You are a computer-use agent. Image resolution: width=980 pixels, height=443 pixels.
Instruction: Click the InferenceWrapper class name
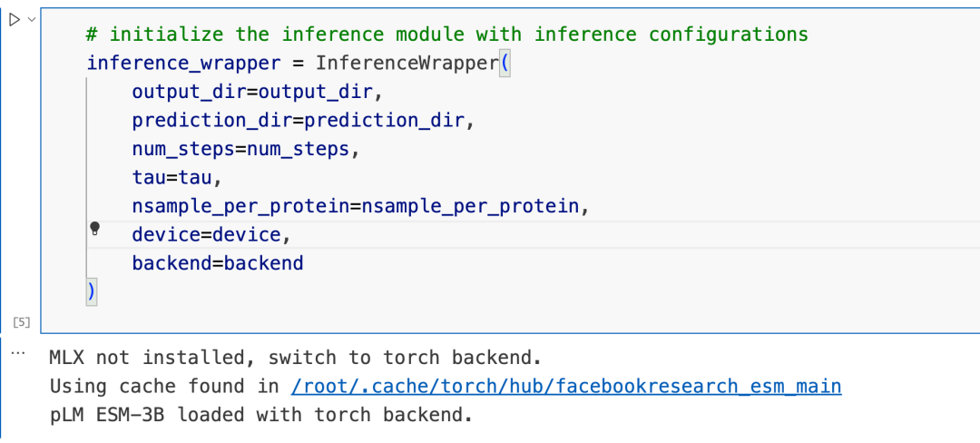tap(407, 64)
